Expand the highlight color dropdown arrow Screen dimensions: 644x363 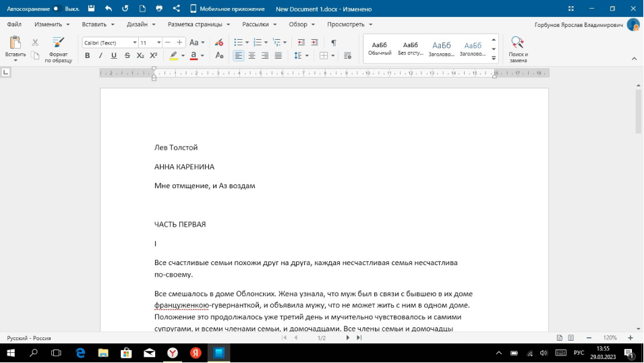183,55
